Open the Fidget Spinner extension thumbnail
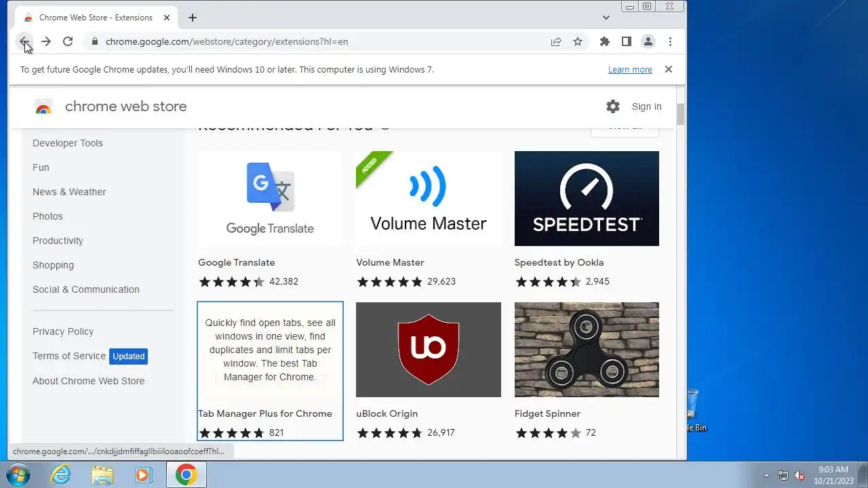Screen dimensions: 868x488 [587, 350]
